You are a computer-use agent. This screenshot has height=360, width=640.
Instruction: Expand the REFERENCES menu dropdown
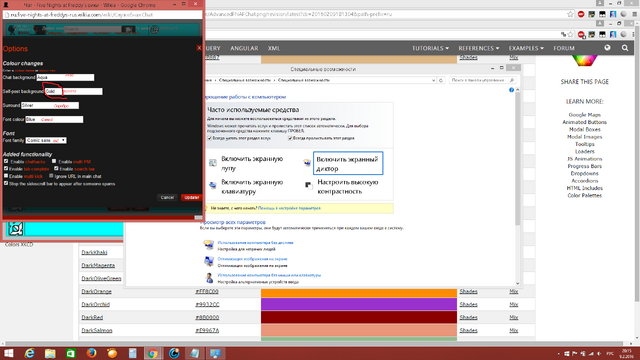(x=479, y=48)
